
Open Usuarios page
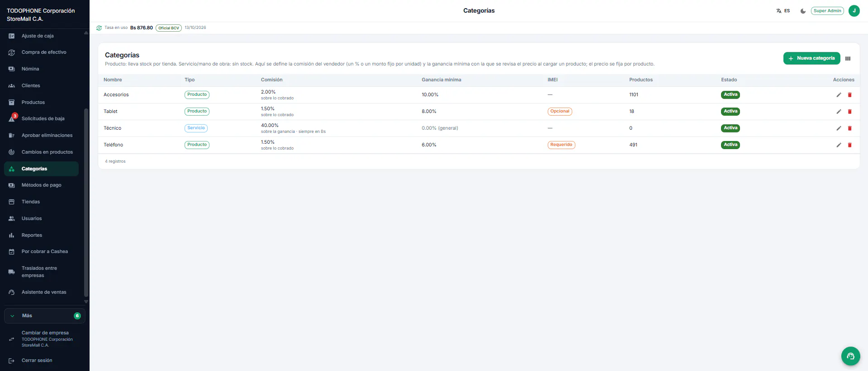[42, 219]
